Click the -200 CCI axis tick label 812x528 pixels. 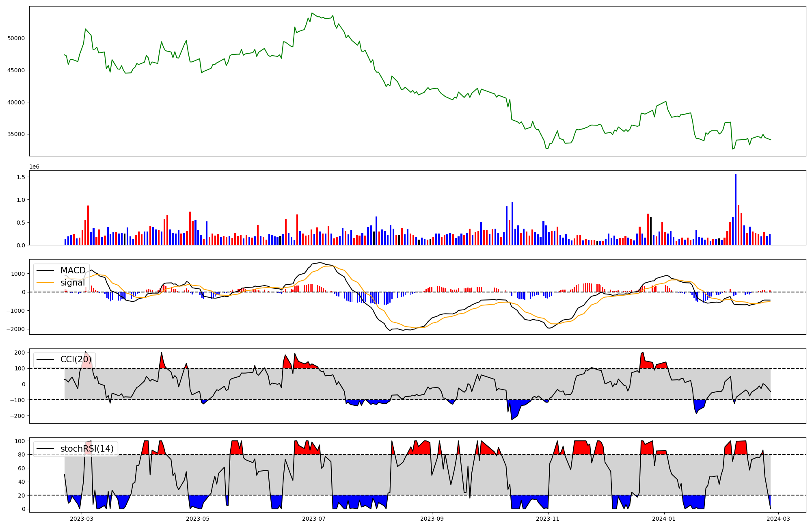18,416
